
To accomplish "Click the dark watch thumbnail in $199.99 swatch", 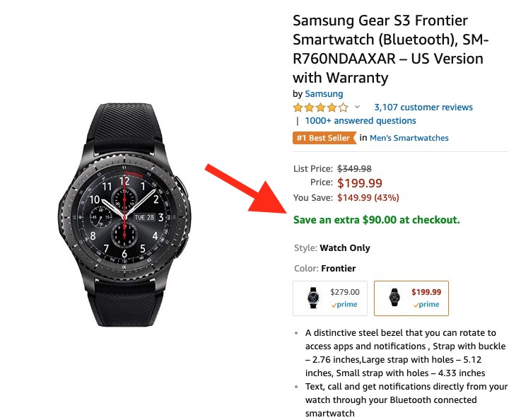I will [392, 298].
